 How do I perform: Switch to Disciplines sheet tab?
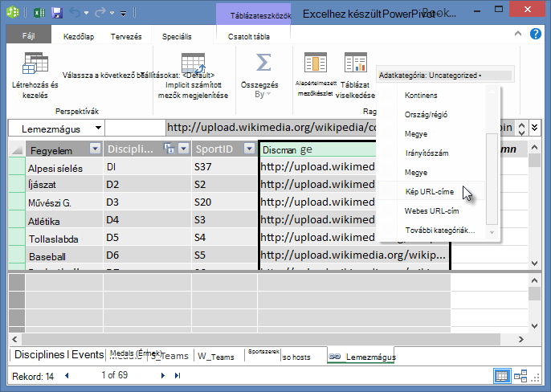click(x=39, y=355)
